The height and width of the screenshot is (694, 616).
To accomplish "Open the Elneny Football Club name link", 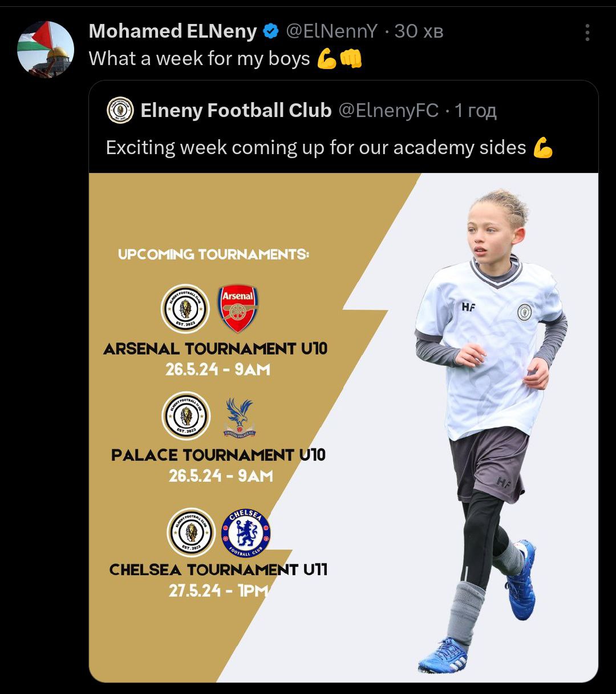I will 236,110.
